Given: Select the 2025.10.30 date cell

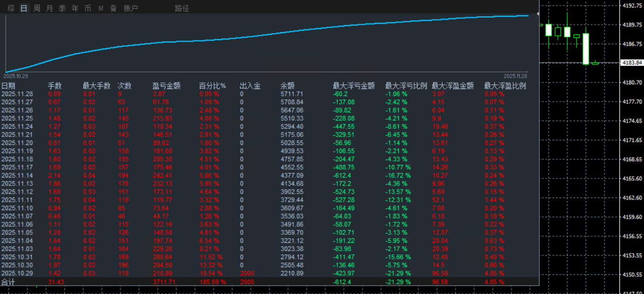Looking at the screenshot, I should pos(17,265).
